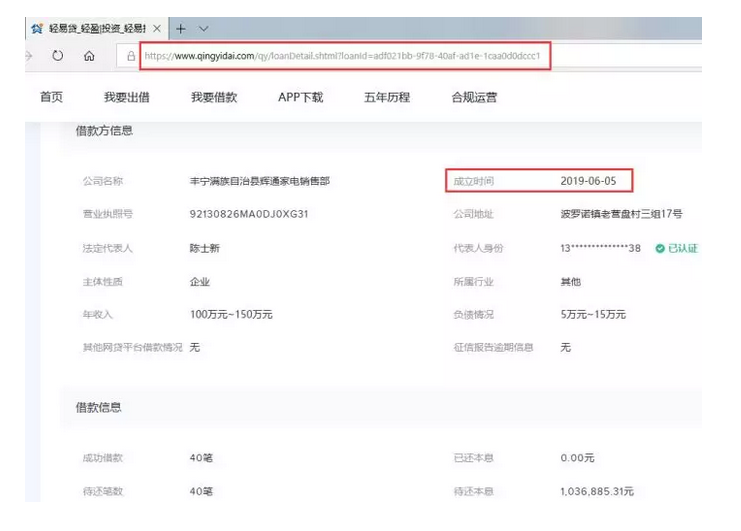Click the 轻易贷 tab favicon
Viewport: 741px width, 531px height.
tap(37, 28)
